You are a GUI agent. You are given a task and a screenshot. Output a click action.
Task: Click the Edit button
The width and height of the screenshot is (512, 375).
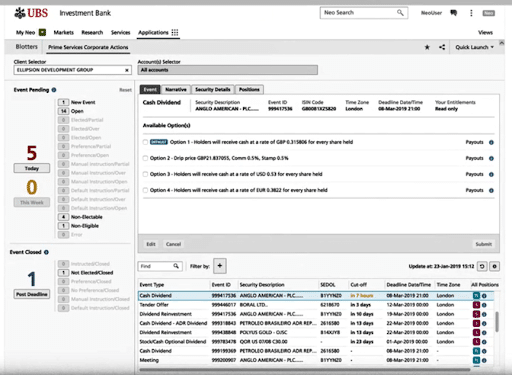point(151,244)
